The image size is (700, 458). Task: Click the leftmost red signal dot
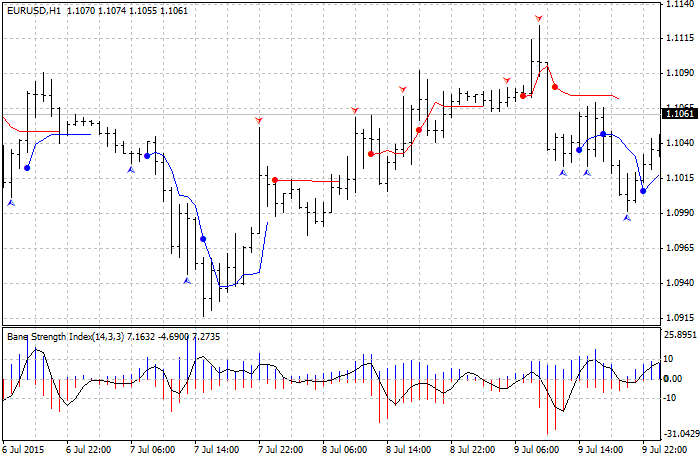(x=275, y=180)
